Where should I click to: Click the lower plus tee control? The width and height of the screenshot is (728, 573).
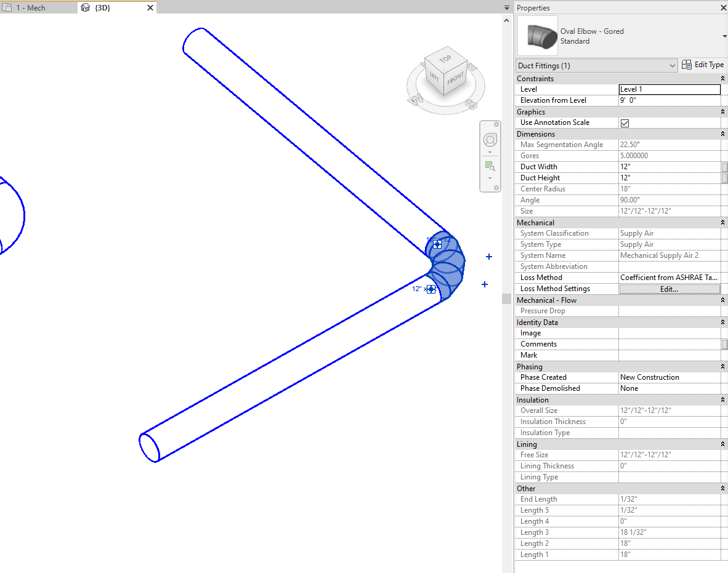coord(485,284)
